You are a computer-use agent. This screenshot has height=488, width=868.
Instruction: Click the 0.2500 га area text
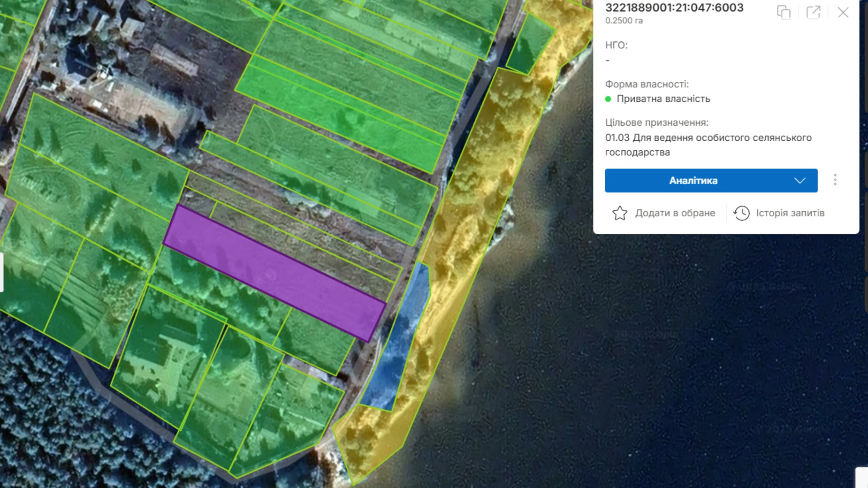tap(624, 21)
